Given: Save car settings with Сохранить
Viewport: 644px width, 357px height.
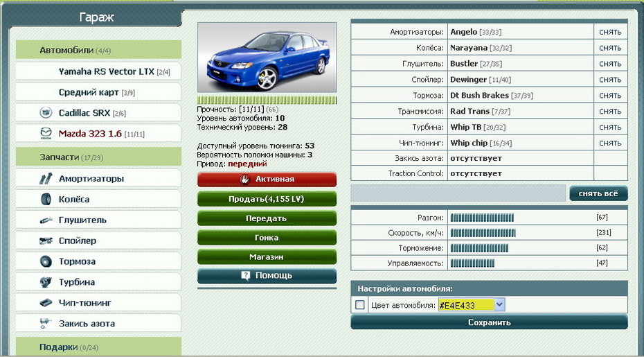Looking at the screenshot, I should click(489, 322).
